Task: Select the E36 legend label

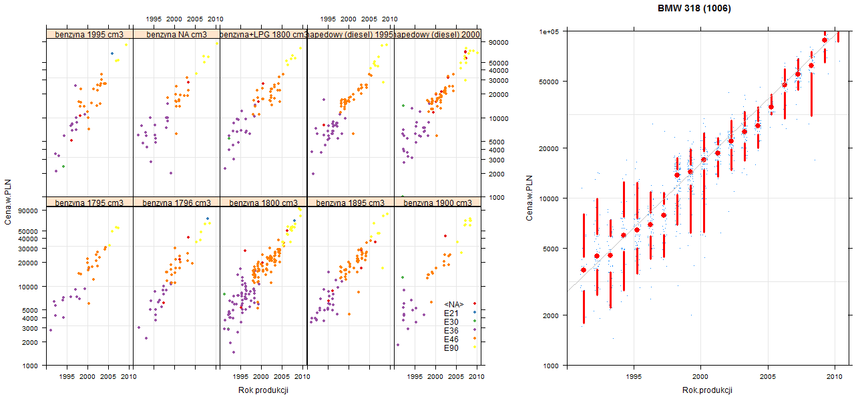Action: (451, 330)
